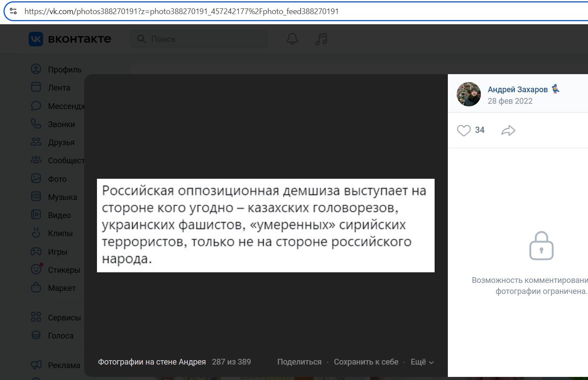Click the Звонки phone icon

tap(36, 124)
